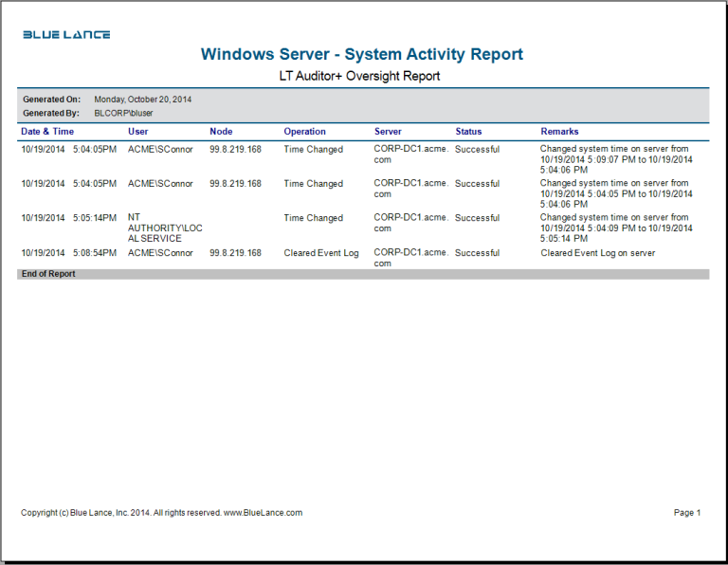Select the 5:05:14PM timestamp entry
The height and width of the screenshot is (565, 728).
coord(95,218)
